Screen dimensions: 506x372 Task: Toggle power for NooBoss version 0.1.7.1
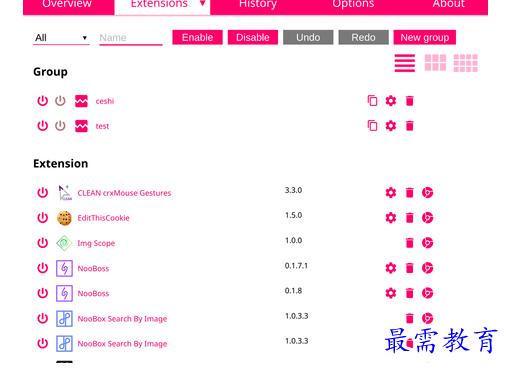[42, 268]
